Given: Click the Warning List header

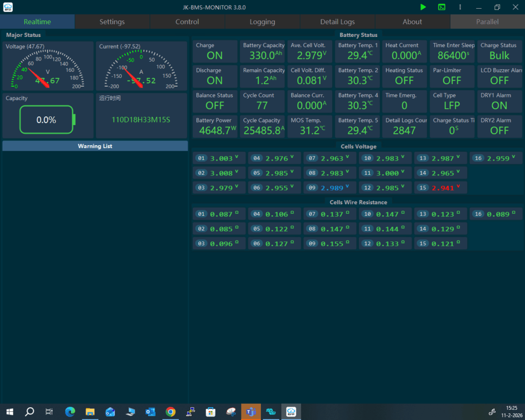Looking at the screenshot, I should 95,146.
